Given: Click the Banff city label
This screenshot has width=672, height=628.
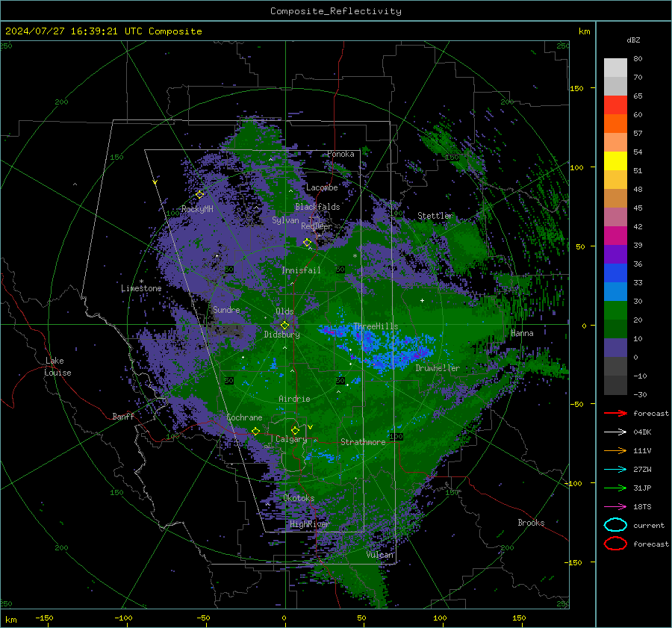Looking at the screenshot, I should click(123, 416).
